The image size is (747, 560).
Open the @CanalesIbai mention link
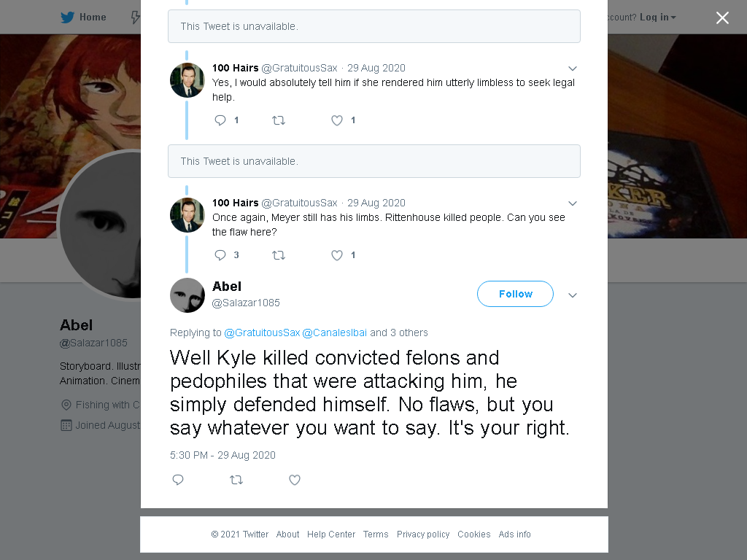334,332
